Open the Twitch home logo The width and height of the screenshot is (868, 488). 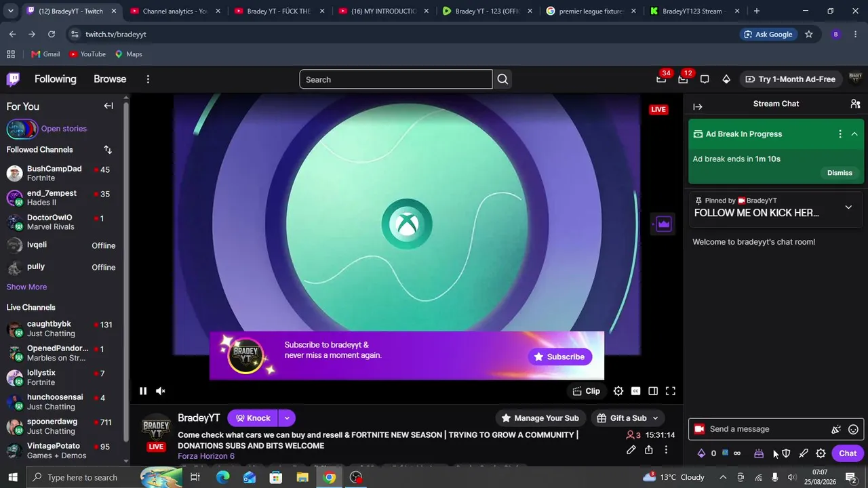click(13, 79)
